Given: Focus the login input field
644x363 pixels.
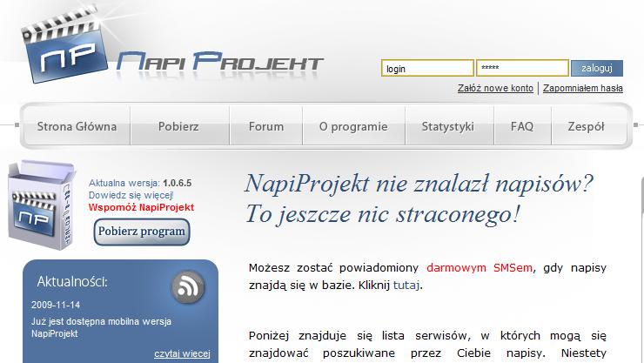Looking at the screenshot, I should click(x=427, y=68).
